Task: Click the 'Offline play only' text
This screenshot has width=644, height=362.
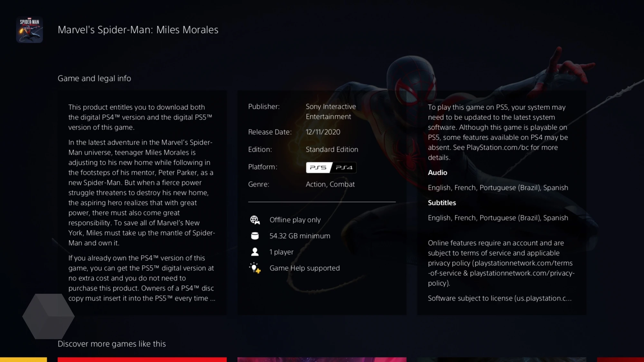Action: click(295, 220)
